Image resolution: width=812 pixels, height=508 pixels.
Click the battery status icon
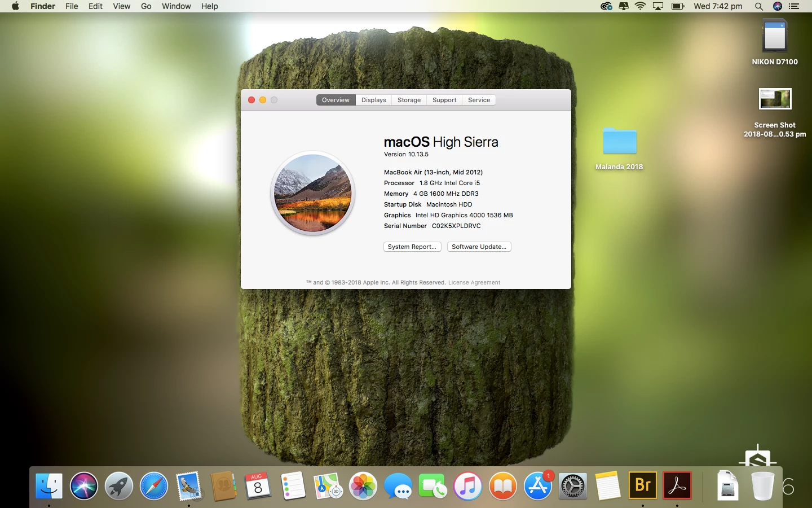(x=678, y=6)
